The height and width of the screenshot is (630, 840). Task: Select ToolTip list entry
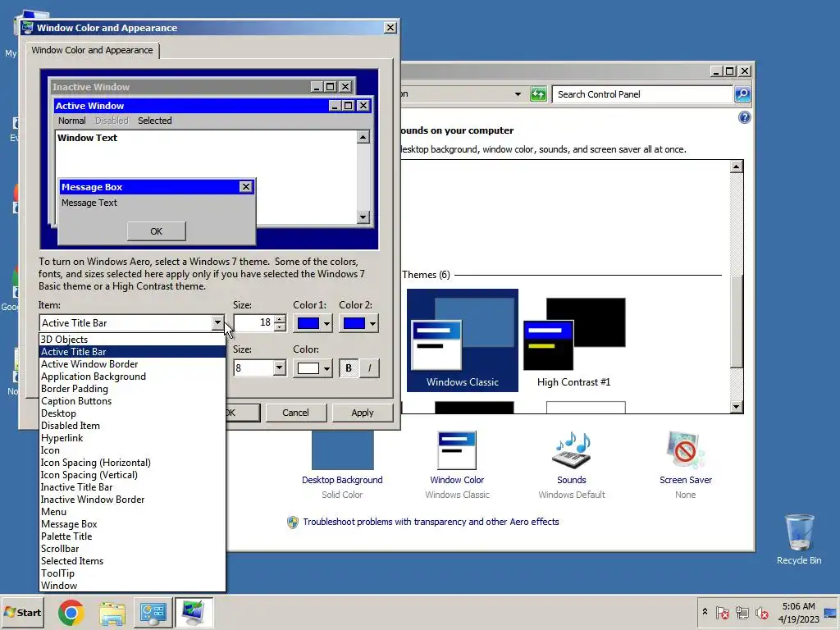tap(132, 573)
